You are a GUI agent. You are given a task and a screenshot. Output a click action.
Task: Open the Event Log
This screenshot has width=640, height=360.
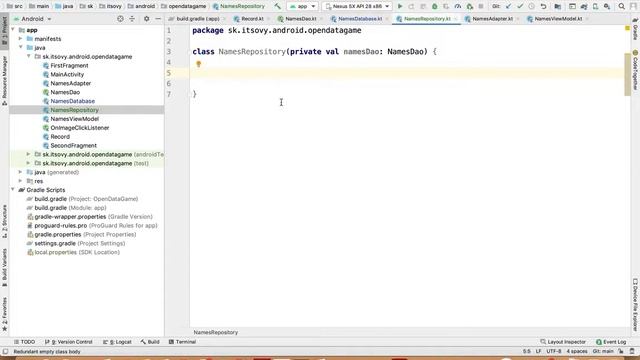[x=611, y=342]
